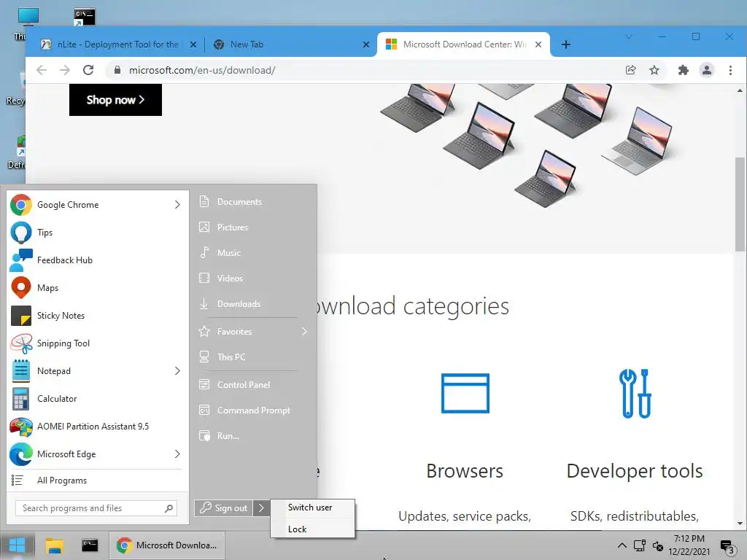Expand Microsoft Edge jump list arrow
The height and width of the screenshot is (560, 747).
[177, 454]
